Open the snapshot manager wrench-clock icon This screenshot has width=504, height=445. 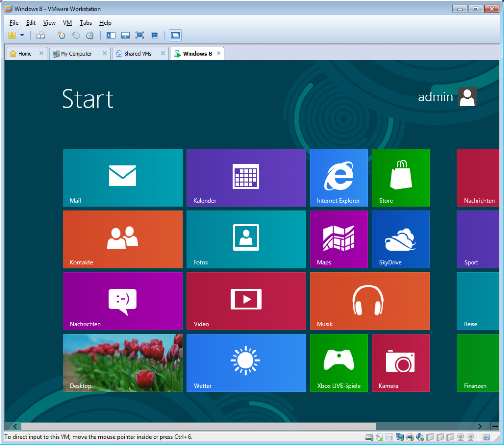91,35
